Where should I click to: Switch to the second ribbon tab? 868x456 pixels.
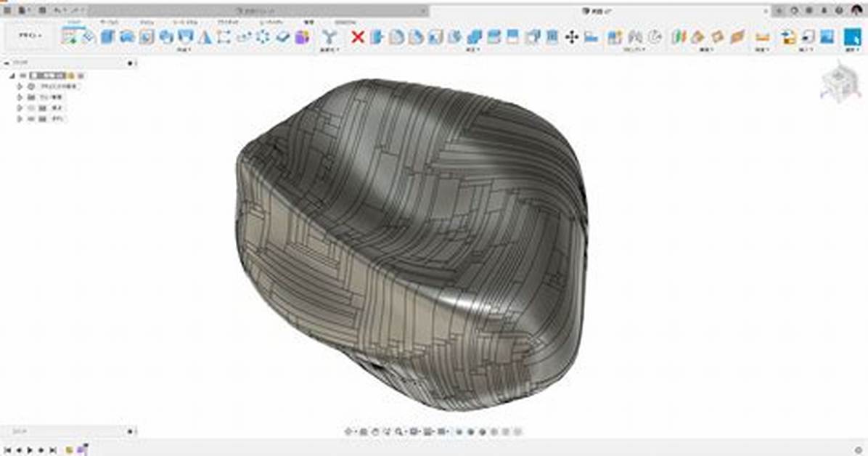point(109,23)
